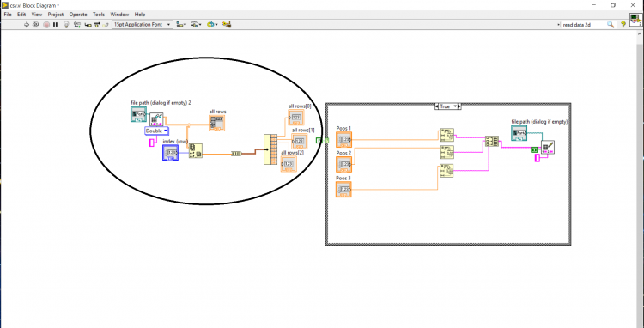
Task: Select the 'all rows' array indicator terminal
Action: tap(217, 123)
